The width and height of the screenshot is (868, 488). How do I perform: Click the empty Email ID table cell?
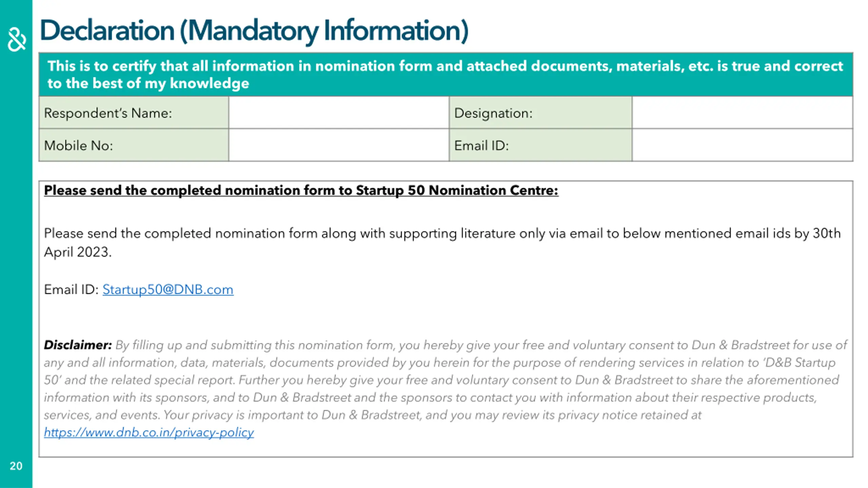(x=742, y=145)
